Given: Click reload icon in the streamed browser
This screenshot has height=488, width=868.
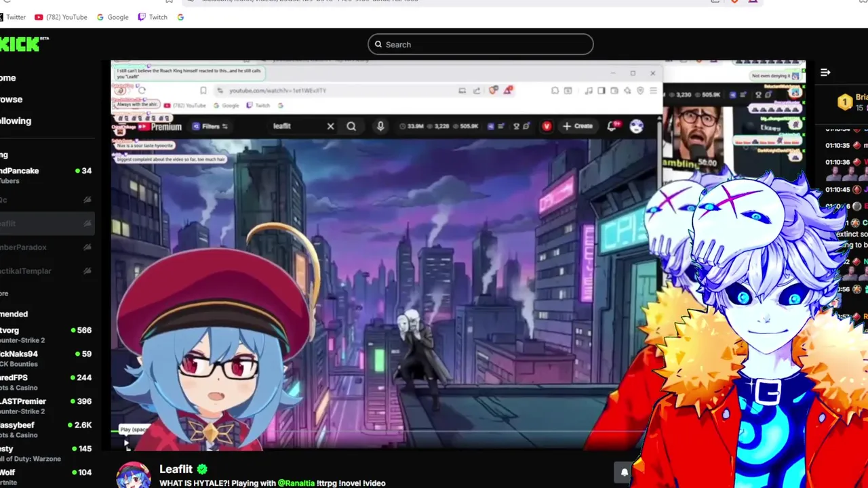Looking at the screenshot, I should (x=142, y=90).
